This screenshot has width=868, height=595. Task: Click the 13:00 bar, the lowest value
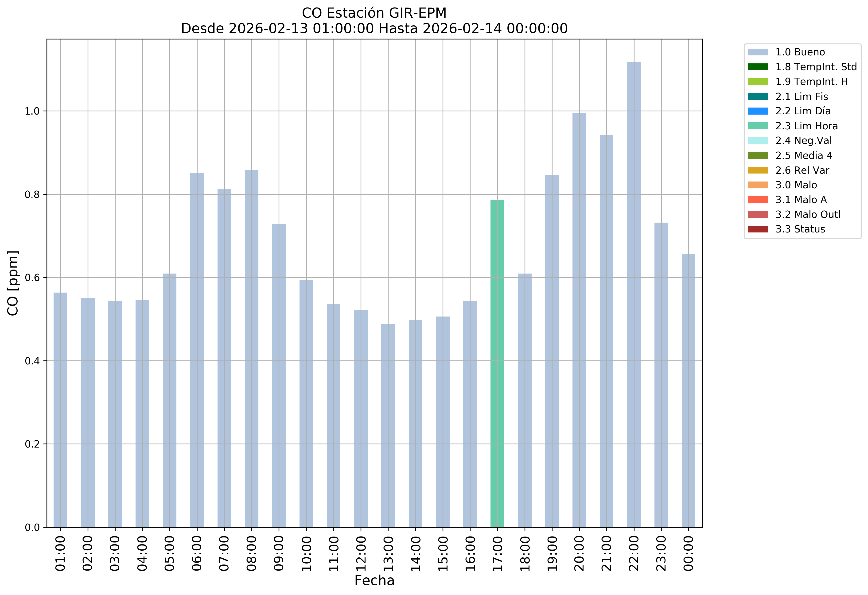388,425
